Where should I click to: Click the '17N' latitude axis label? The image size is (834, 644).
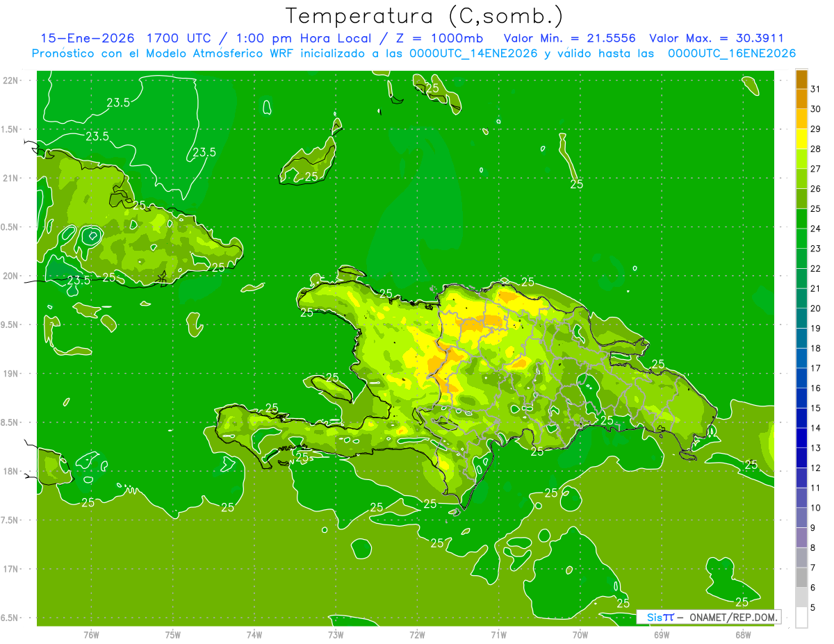[11, 569]
